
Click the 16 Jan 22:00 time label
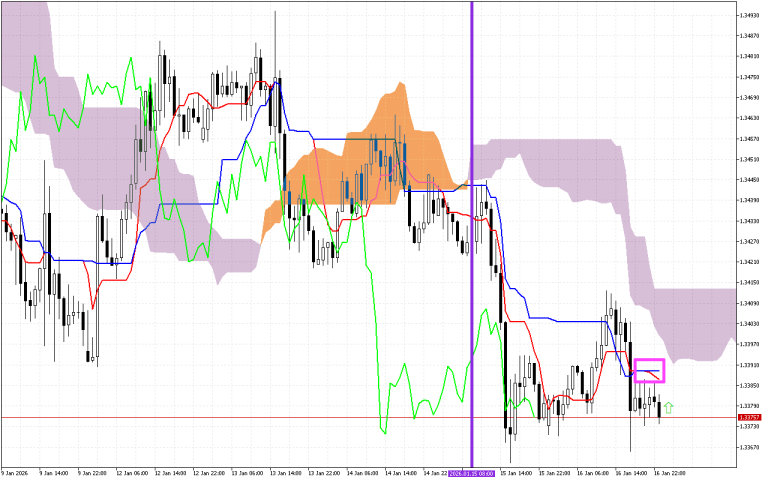[670, 474]
